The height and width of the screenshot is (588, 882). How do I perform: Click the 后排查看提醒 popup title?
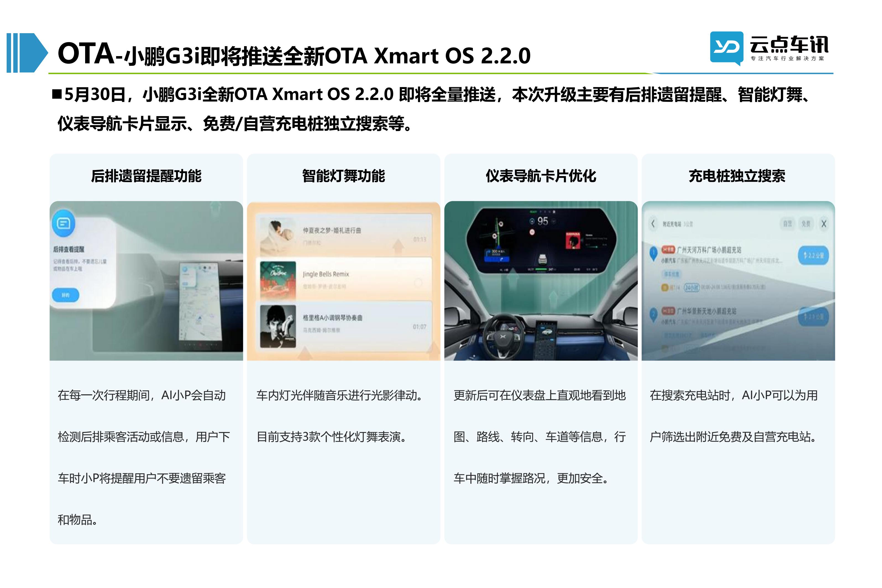click(69, 249)
